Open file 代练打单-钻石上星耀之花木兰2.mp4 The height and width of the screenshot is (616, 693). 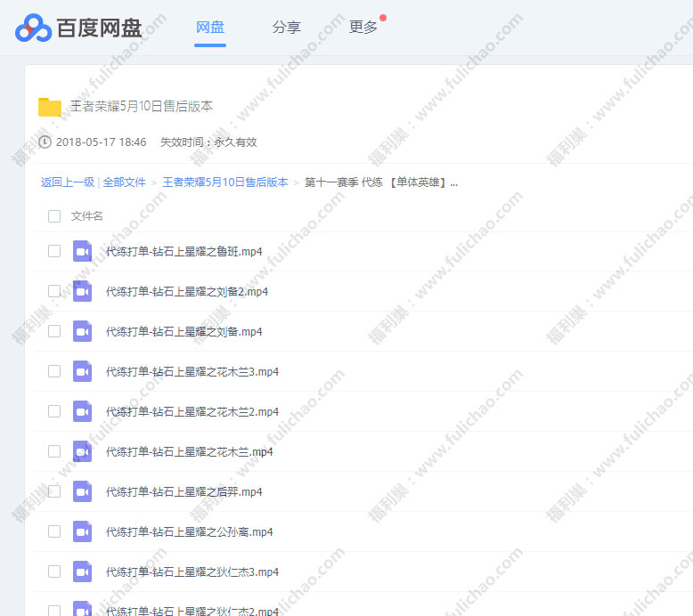point(192,412)
